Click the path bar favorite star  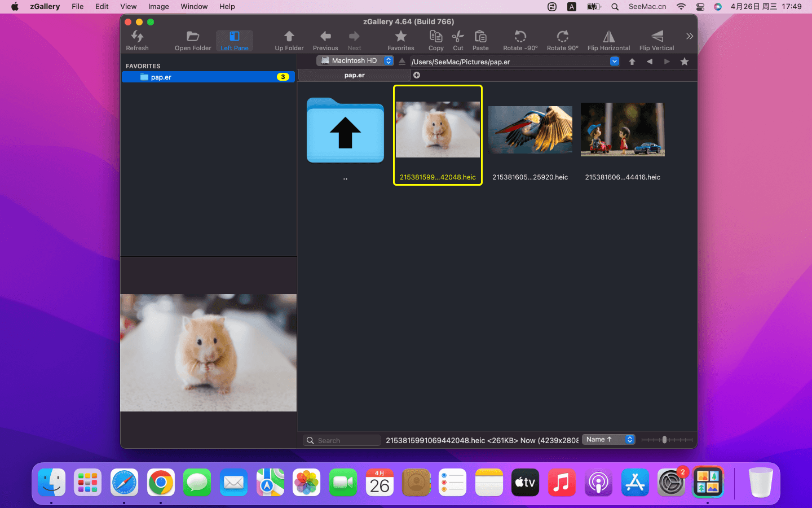tap(685, 62)
